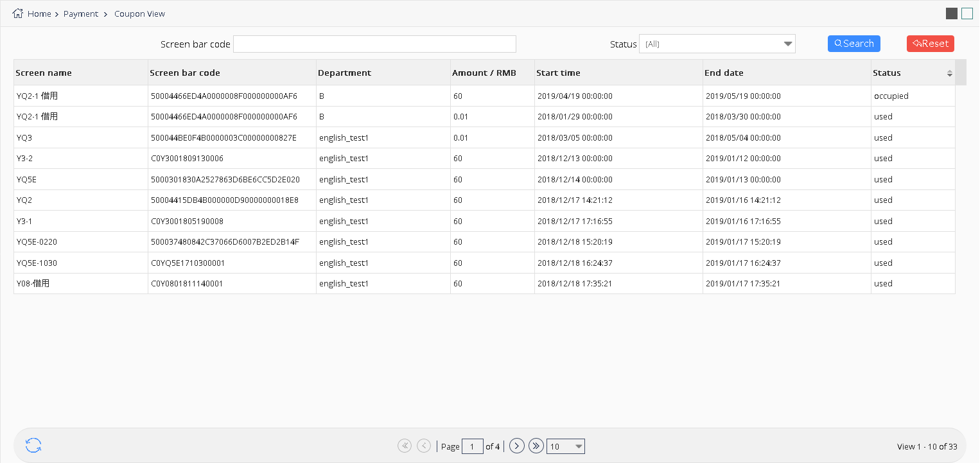This screenshot has width=980, height=463.
Task: Click end date 2019/01/17 17:35:21
Action: point(744,284)
